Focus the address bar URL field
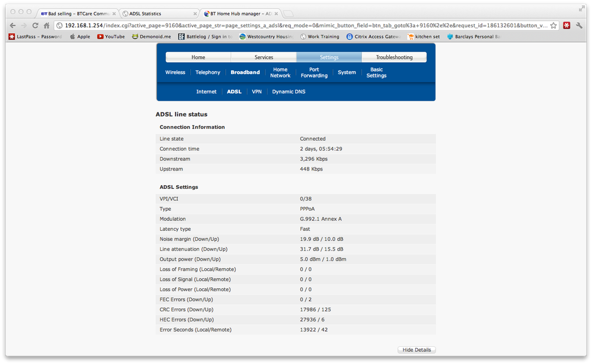 coord(306,25)
